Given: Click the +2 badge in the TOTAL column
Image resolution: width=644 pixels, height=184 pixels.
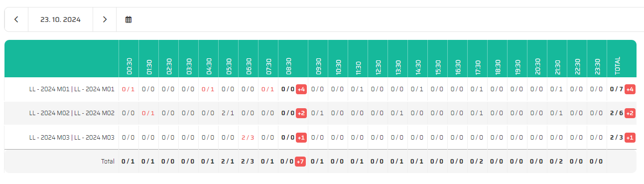Looking at the screenshot, I should (630, 113).
